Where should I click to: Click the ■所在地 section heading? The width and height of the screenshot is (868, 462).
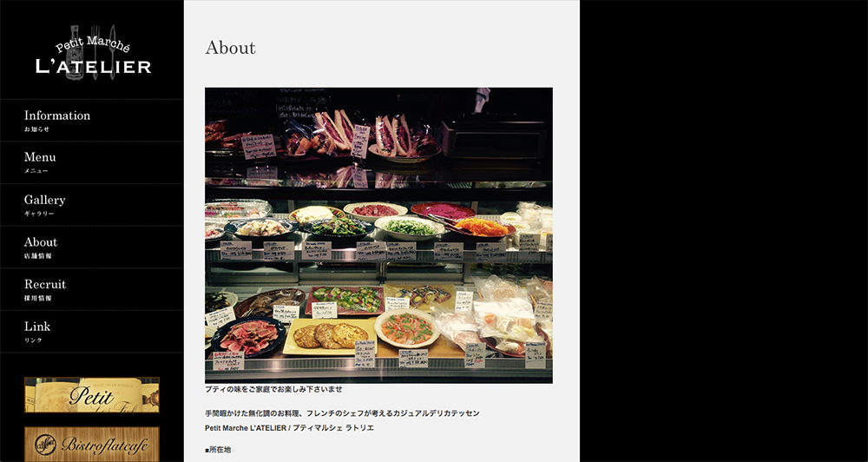click(x=218, y=450)
